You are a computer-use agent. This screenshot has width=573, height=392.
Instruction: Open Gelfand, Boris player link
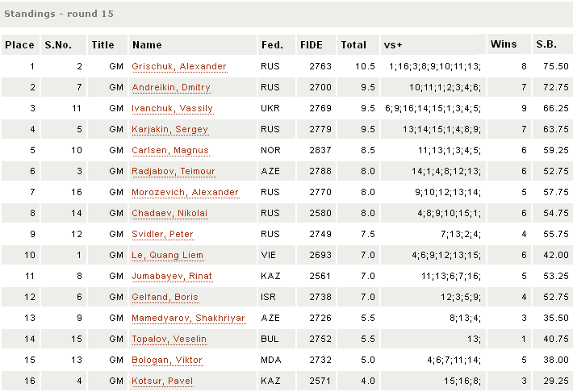coord(165,297)
